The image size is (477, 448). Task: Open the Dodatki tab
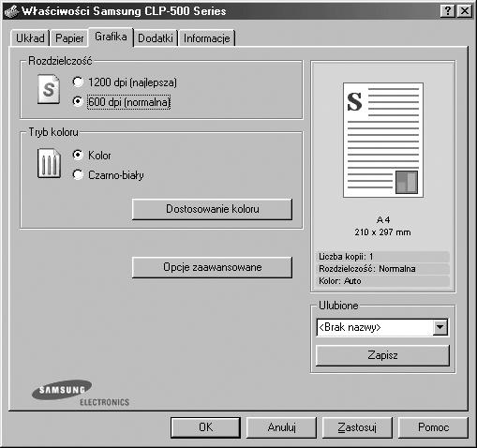[156, 38]
